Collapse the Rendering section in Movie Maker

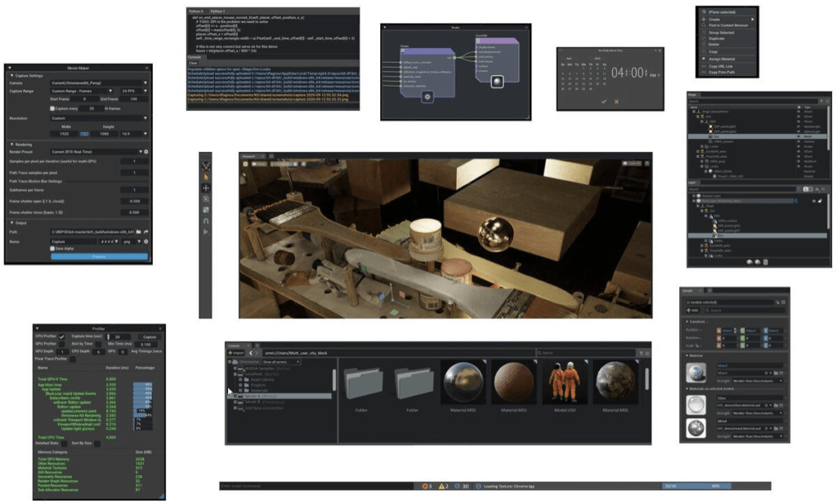(12, 143)
